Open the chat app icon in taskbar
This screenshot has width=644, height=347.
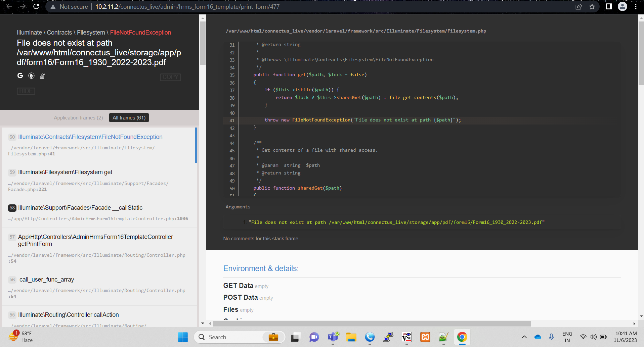pos(314,337)
